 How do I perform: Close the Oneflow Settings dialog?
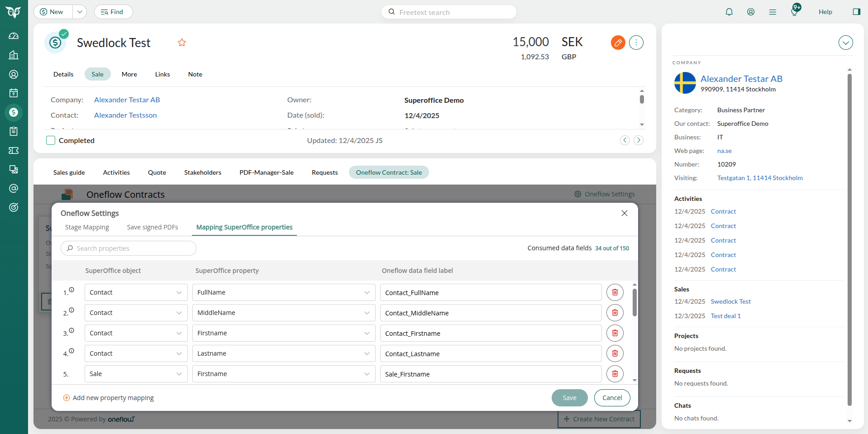[x=625, y=213]
